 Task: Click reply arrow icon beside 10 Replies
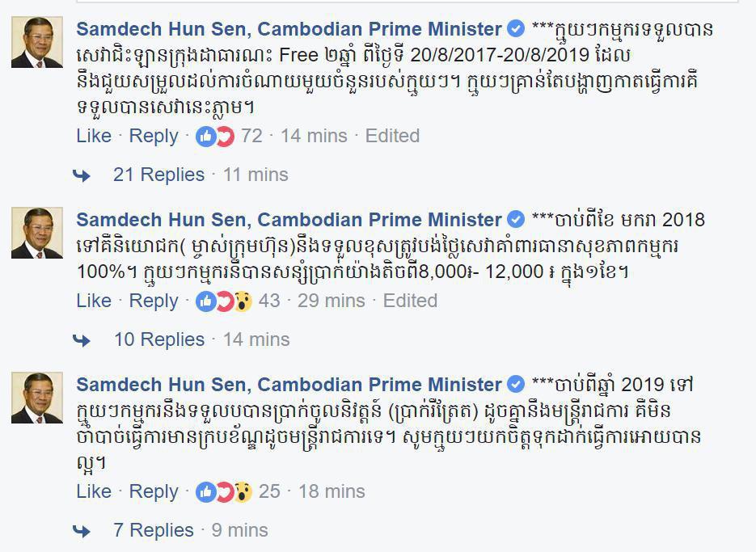[82, 339]
